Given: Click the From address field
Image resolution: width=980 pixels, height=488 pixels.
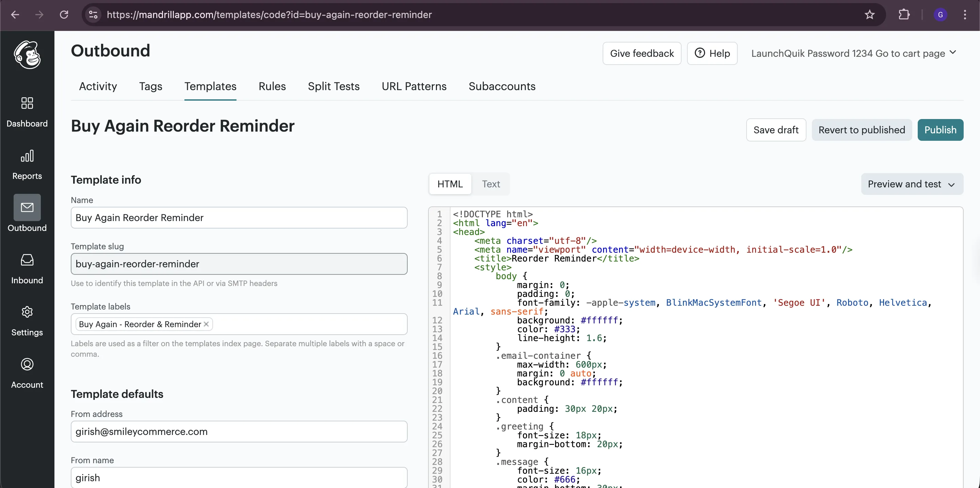Looking at the screenshot, I should (239, 432).
